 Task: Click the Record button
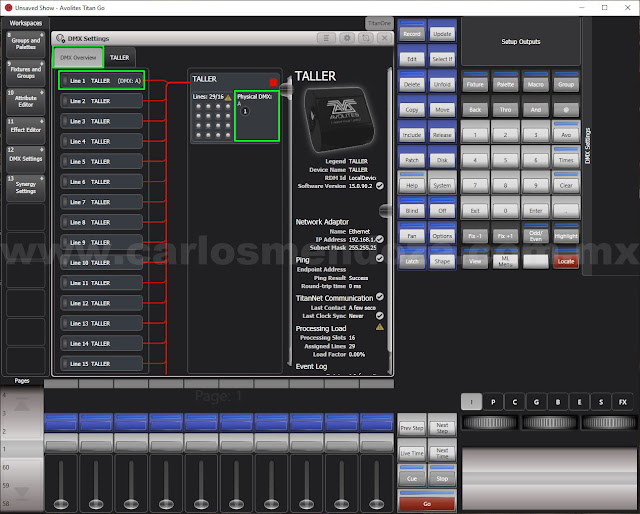coord(412,31)
